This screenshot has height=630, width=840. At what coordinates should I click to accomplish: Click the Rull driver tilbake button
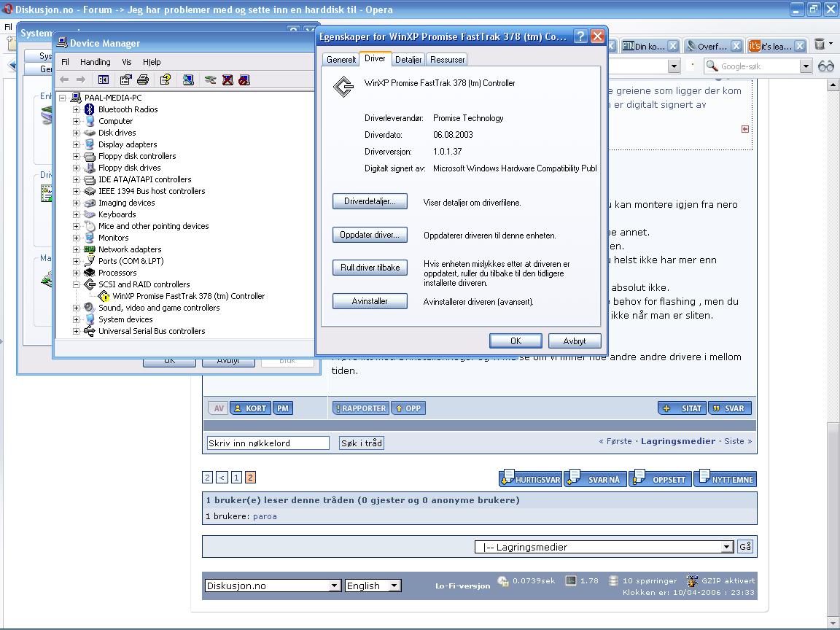[370, 268]
